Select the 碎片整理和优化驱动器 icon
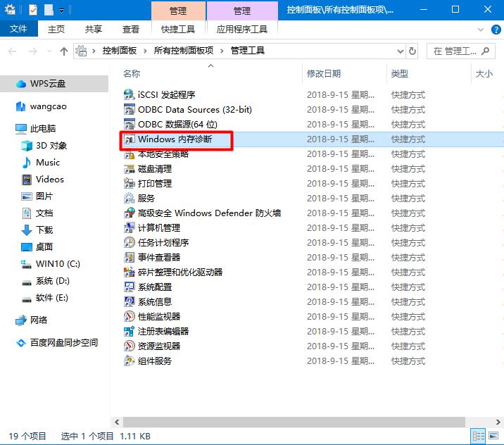The image size is (504, 445). (x=129, y=272)
